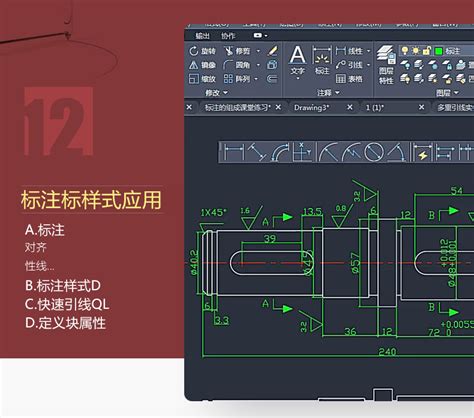474x418 pixels.
Task: Click arc length dimension icon
Action: (280, 152)
